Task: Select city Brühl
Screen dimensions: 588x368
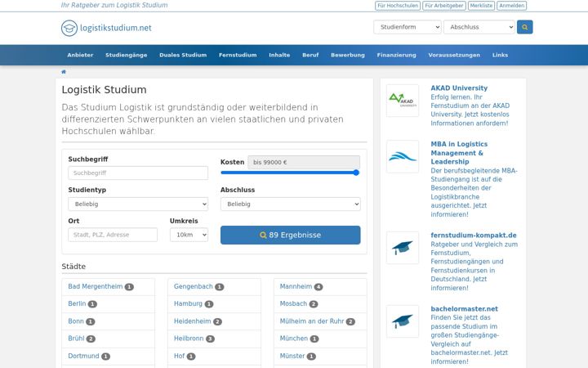Action: [76, 339]
